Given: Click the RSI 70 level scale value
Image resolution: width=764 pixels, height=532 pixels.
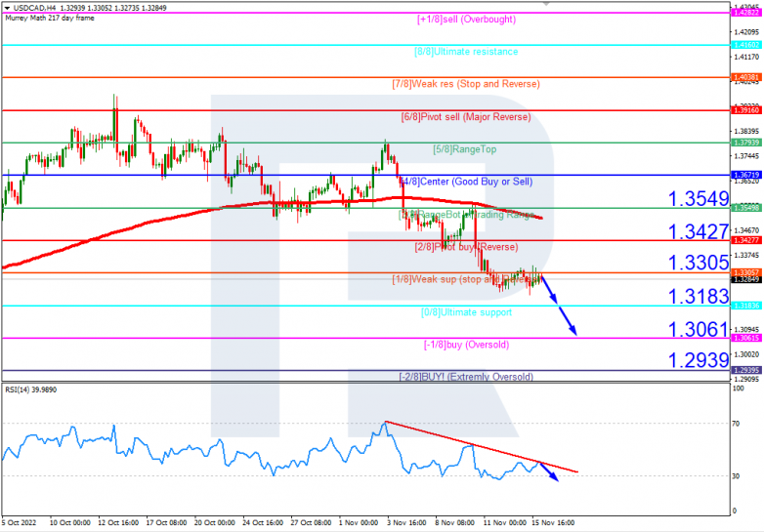Looking at the screenshot, I should (x=736, y=424).
